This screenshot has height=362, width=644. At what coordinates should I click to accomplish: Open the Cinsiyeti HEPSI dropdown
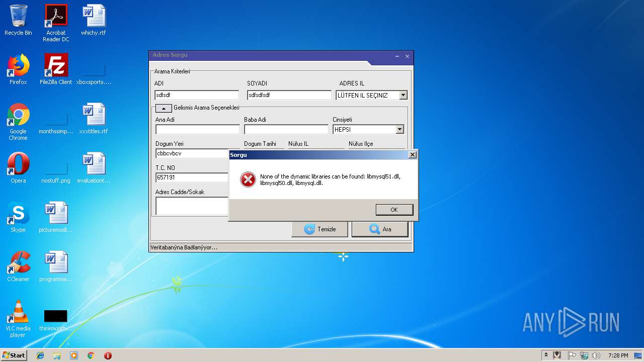(399, 129)
